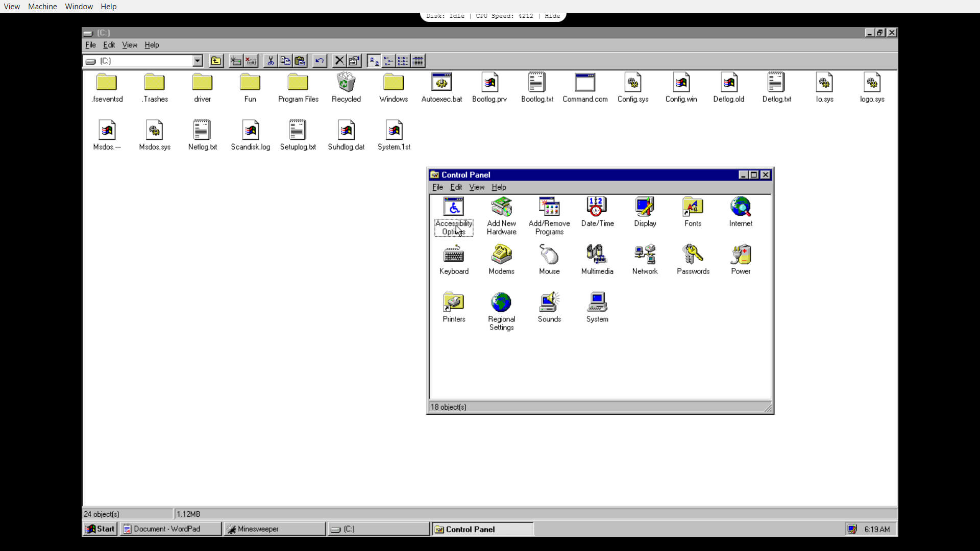Click the Delete X toolbar icon

tap(339, 61)
